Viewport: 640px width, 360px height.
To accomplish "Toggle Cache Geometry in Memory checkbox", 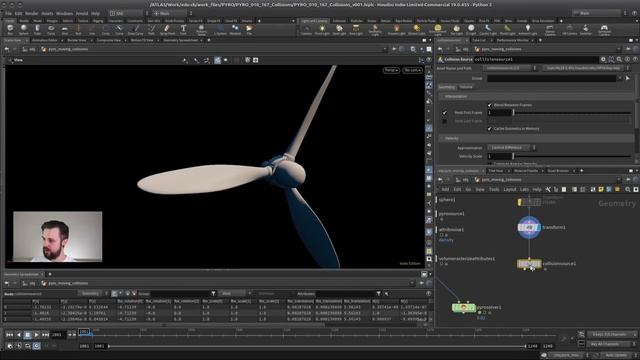I will (x=489, y=129).
